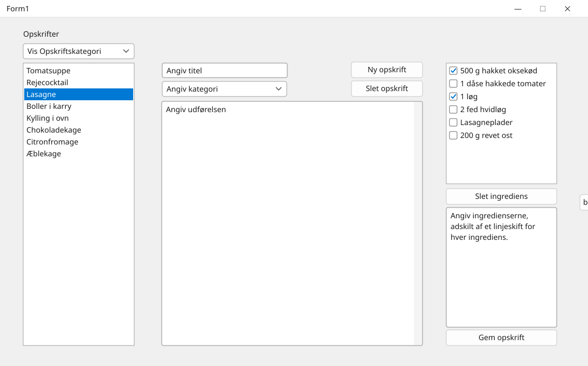The height and width of the screenshot is (366, 588).
Task: Toggle the 500 g hakket oksekød checkbox
Action: [x=453, y=71]
